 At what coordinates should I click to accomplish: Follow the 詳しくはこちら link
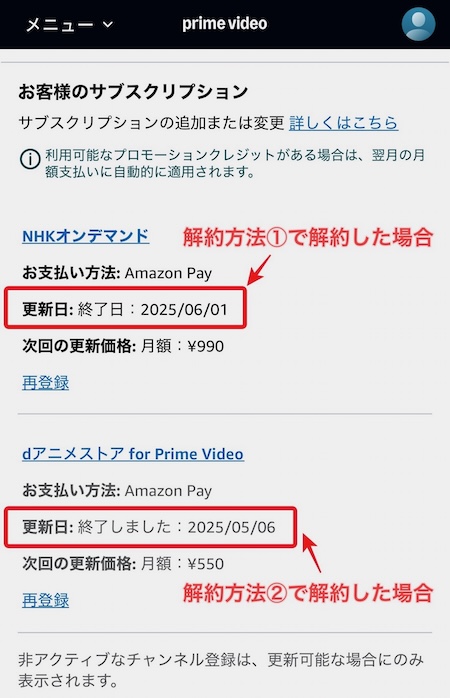click(343, 123)
